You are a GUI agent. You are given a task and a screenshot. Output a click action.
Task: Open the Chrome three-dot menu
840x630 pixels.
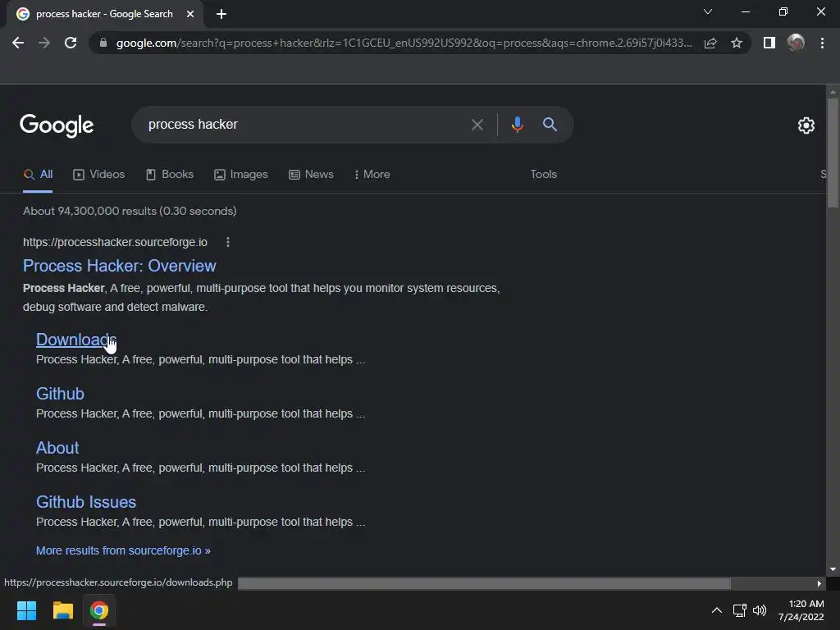(822, 43)
